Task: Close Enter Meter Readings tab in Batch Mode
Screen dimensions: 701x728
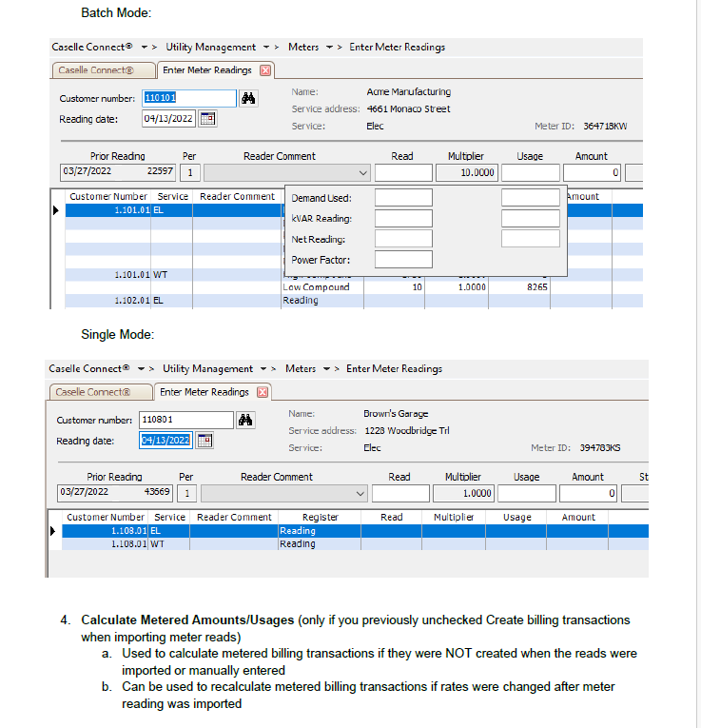Action: point(265,70)
